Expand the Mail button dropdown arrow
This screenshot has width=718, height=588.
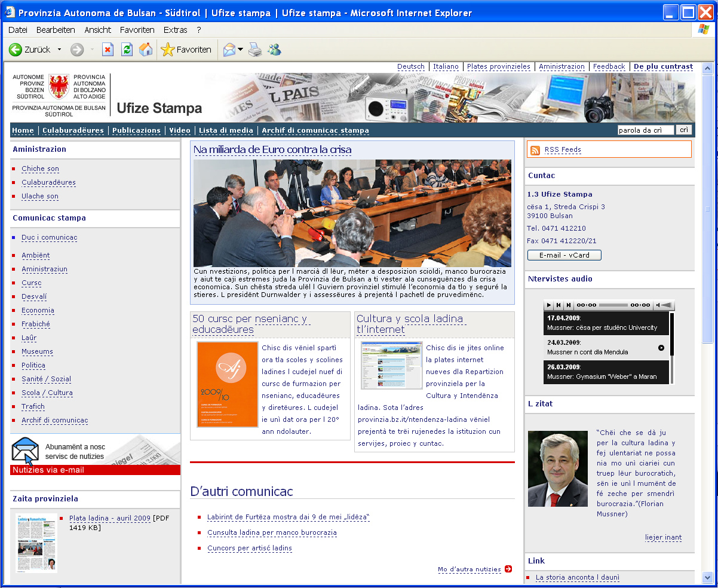[x=240, y=50]
